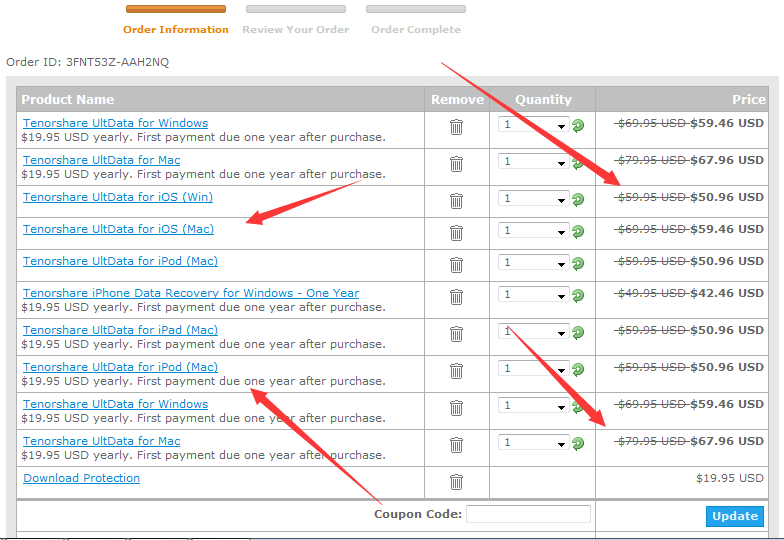This screenshot has width=784, height=540.
Task: Remove the last UltData for Mac item
Action: click(x=456, y=445)
